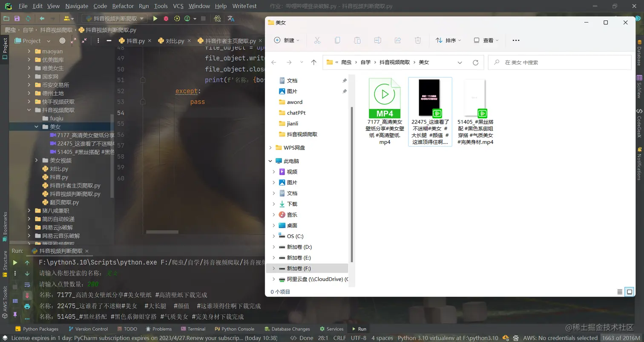Image resolution: width=644 pixels, height=342 pixels.
Task: Open the Problems tool window
Action: click(158, 329)
